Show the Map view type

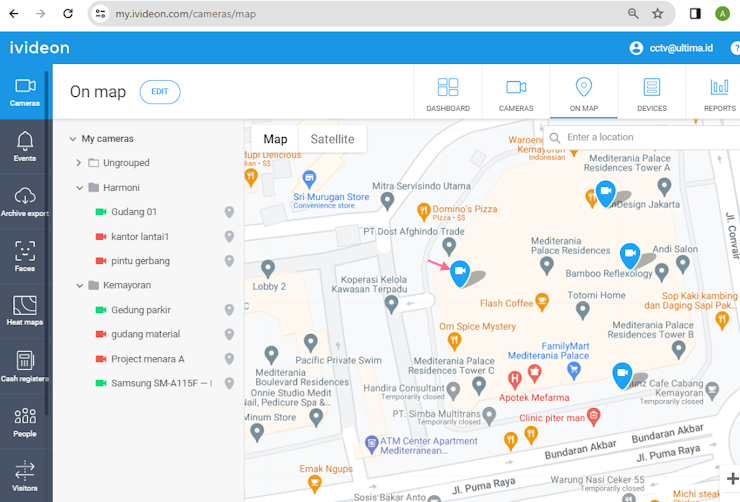(275, 139)
